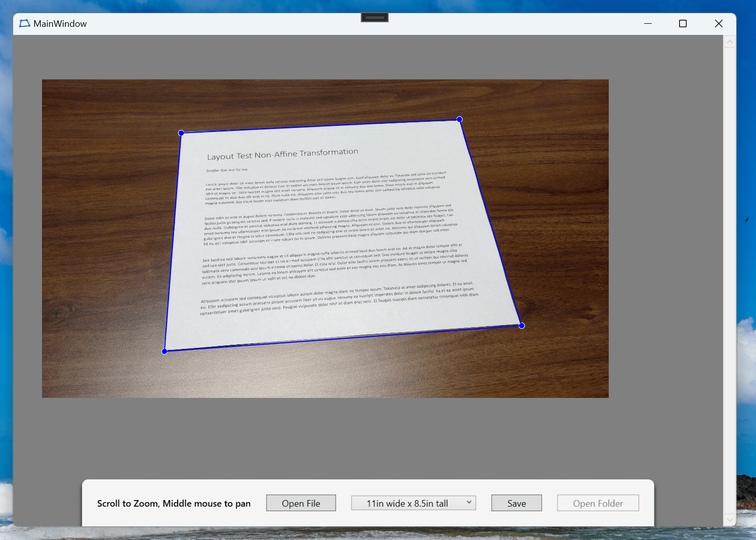
Task: Click the "Layout Test Non-Affine Transformation" heading
Action: pyautogui.click(x=282, y=154)
